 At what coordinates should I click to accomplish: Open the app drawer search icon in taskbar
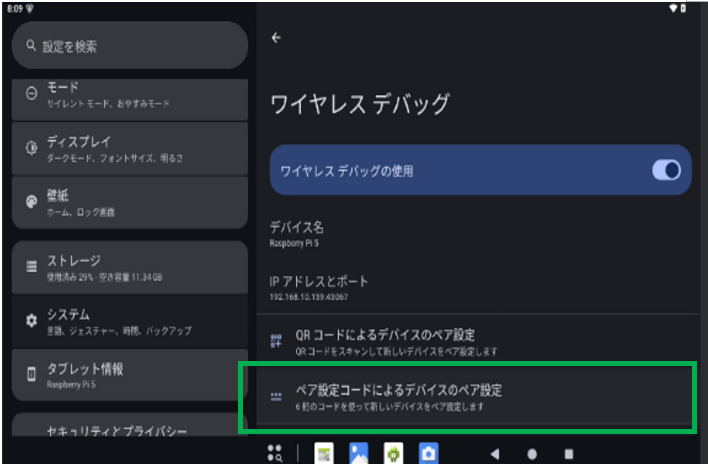click(276, 453)
